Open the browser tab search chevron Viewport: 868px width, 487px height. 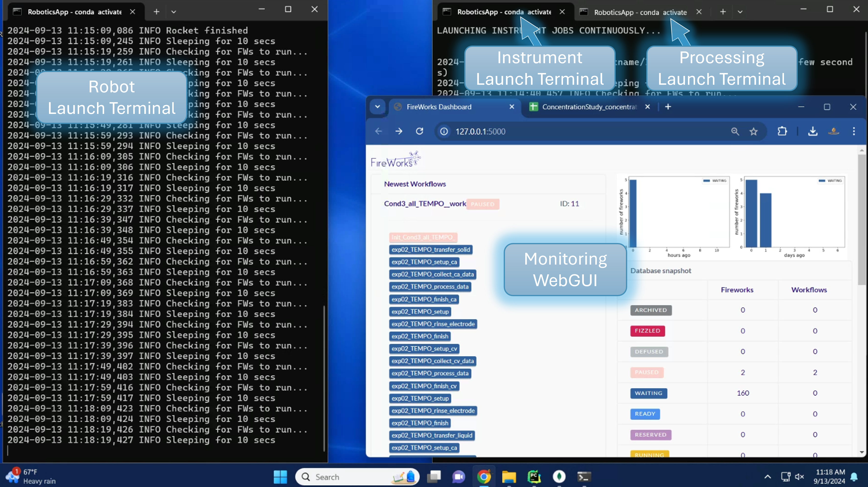pyautogui.click(x=377, y=107)
